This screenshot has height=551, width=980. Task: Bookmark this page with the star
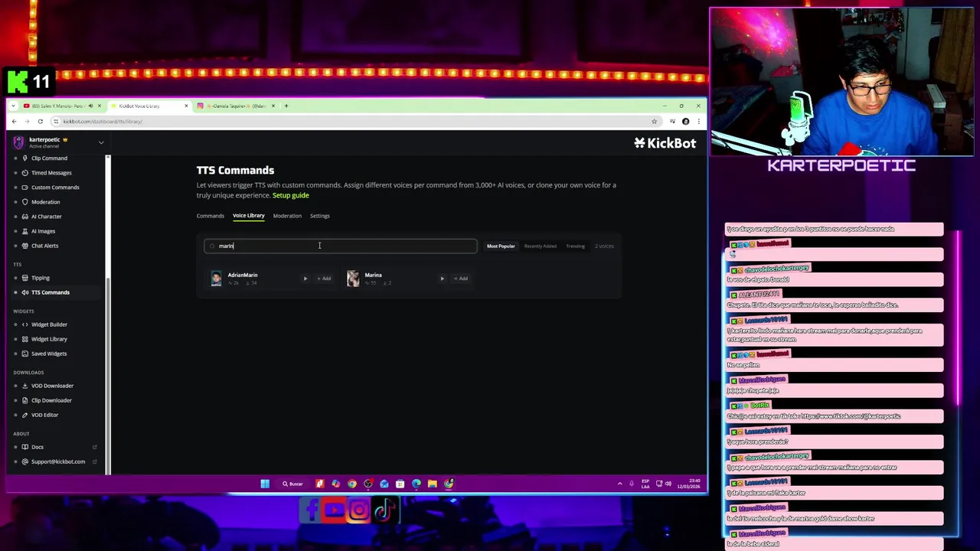pos(654,122)
